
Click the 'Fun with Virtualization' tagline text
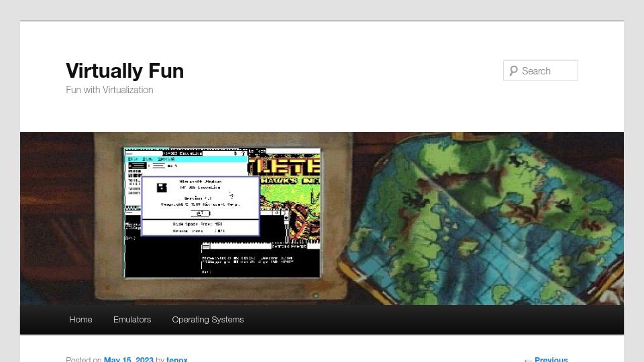(x=109, y=90)
